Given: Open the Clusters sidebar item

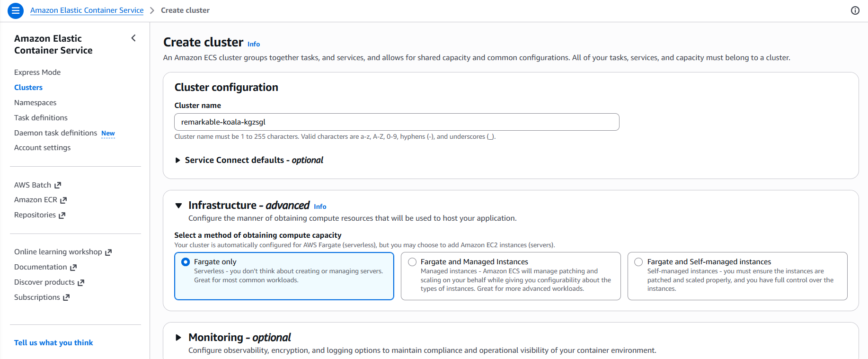Looking at the screenshot, I should pos(28,87).
